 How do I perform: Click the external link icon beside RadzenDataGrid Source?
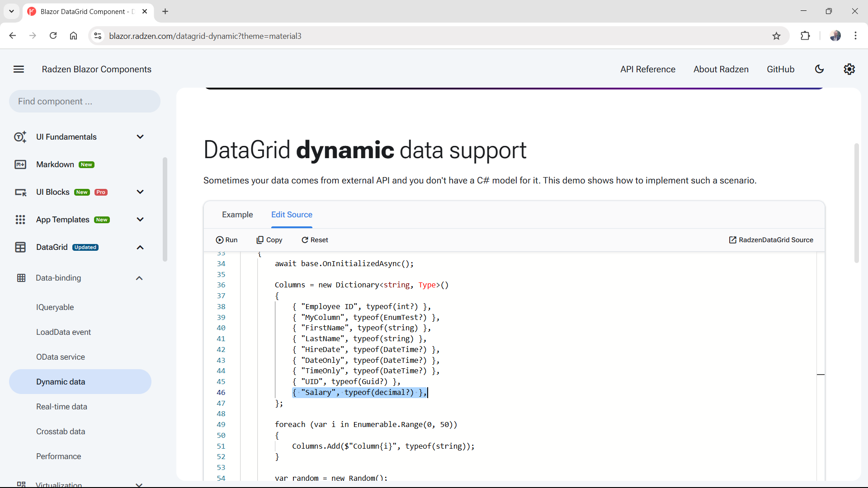click(732, 240)
